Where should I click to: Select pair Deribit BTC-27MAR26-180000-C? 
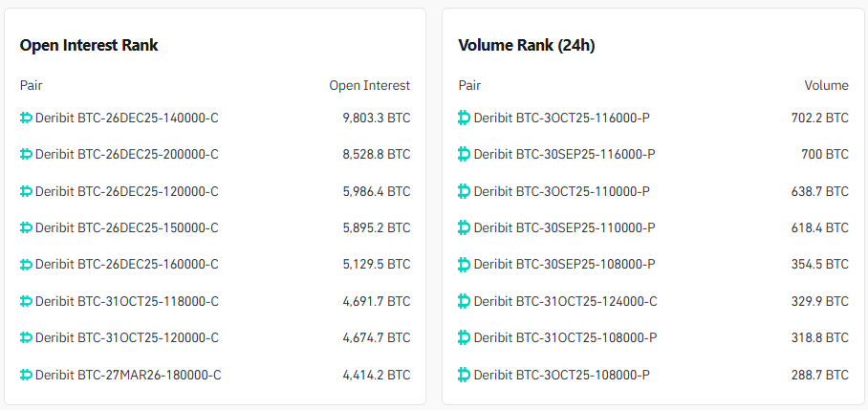[128, 376]
